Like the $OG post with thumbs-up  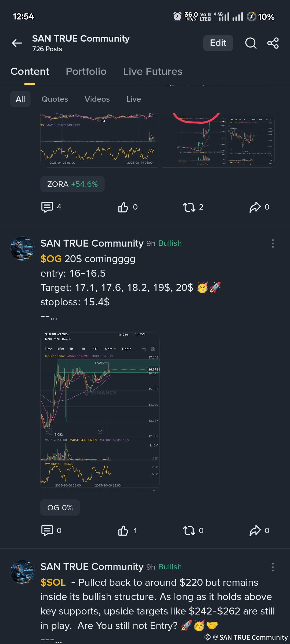pos(123,530)
